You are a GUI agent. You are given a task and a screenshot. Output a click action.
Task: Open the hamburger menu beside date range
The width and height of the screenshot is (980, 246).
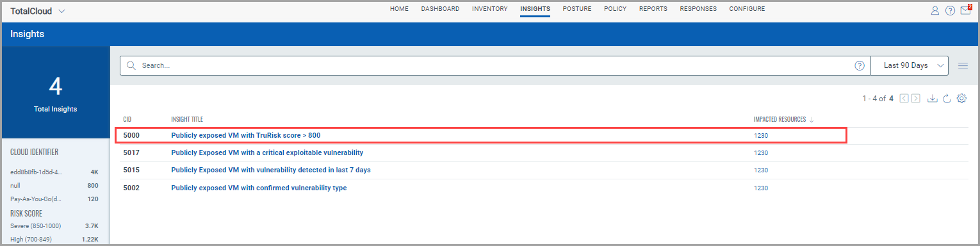[x=963, y=65]
